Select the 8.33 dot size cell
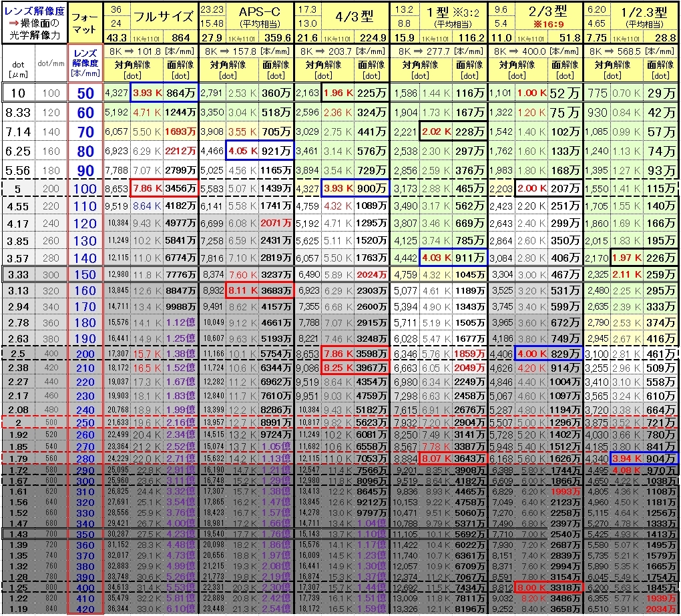681x616 pixels. (18, 113)
